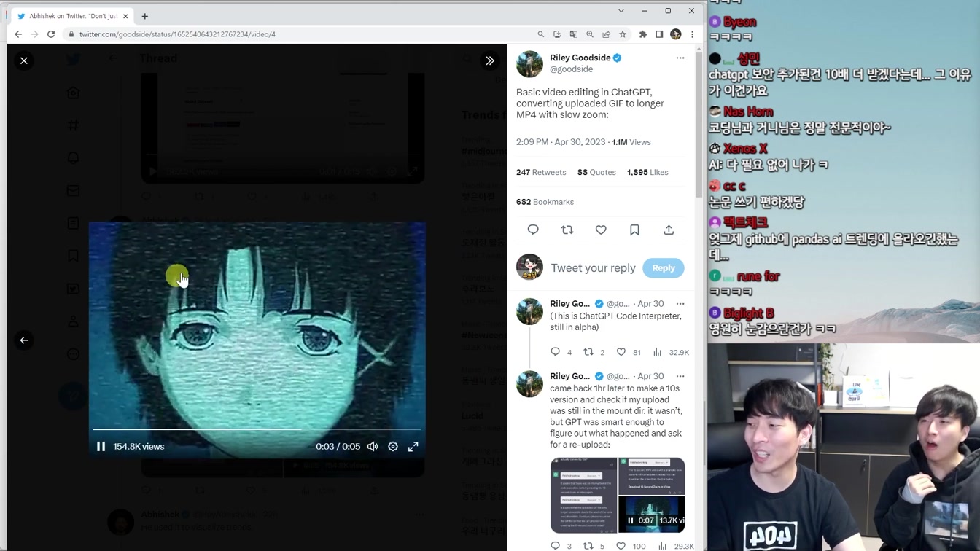
Task: Enter fullscreen video mode
Action: click(413, 446)
